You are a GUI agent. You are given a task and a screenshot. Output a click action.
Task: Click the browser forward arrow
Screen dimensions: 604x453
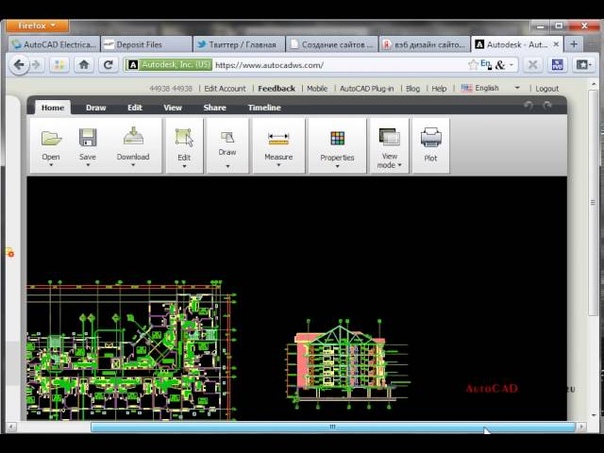[x=37, y=65]
